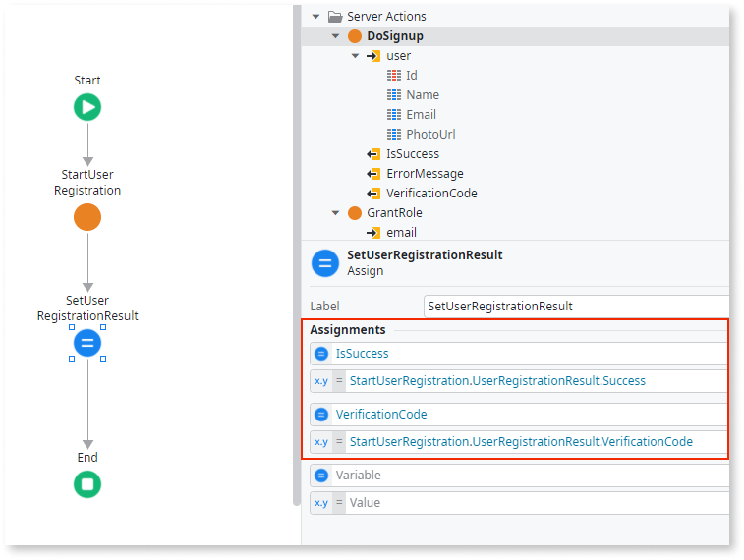Select the blue SetUserRegistrationResult assign node
The height and width of the screenshot is (560, 744).
click(x=87, y=343)
